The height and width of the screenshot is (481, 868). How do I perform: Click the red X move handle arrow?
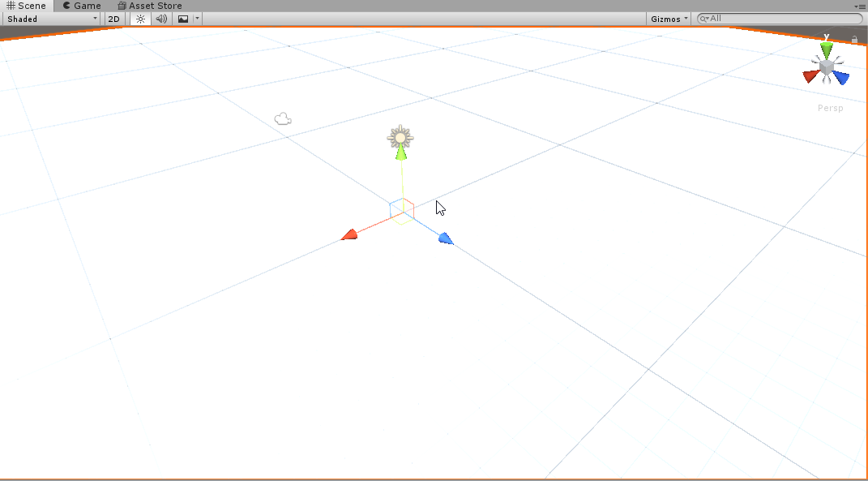(x=349, y=235)
